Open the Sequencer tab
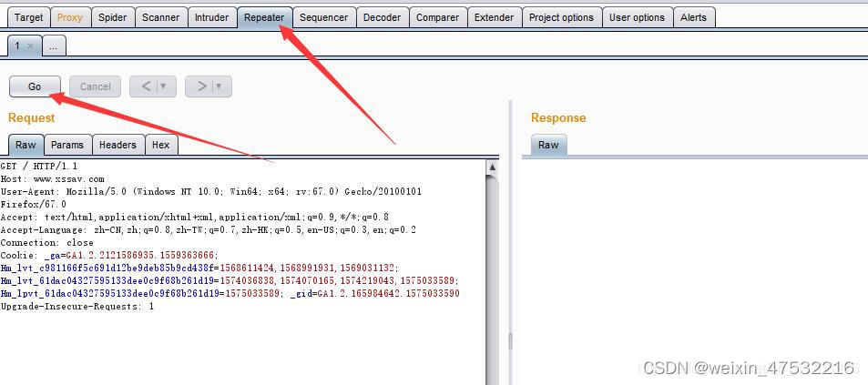 coord(324,17)
